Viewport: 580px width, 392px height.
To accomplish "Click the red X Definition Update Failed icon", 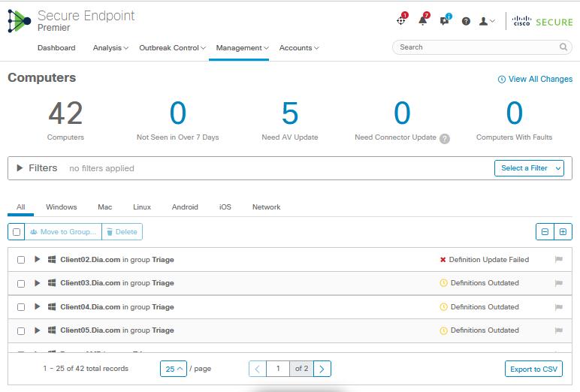I will pyautogui.click(x=443, y=260).
